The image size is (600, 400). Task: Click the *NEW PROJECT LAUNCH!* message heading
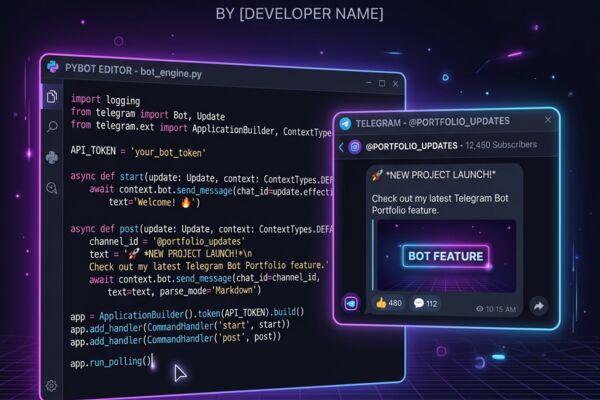[x=440, y=175]
